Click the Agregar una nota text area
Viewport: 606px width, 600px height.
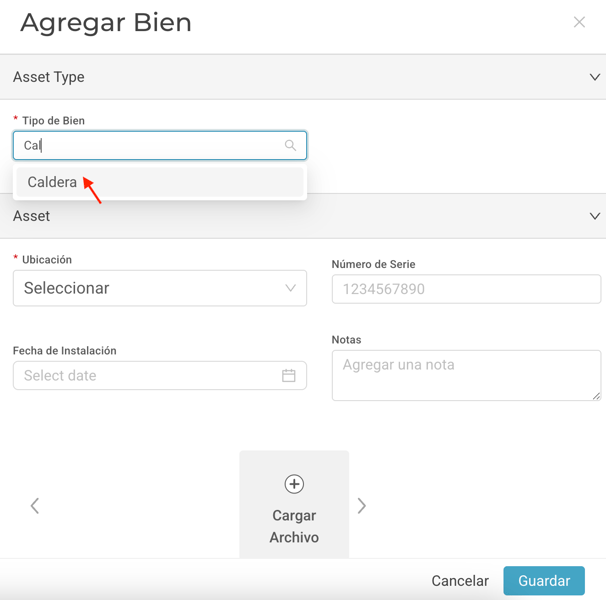(466, 375)
